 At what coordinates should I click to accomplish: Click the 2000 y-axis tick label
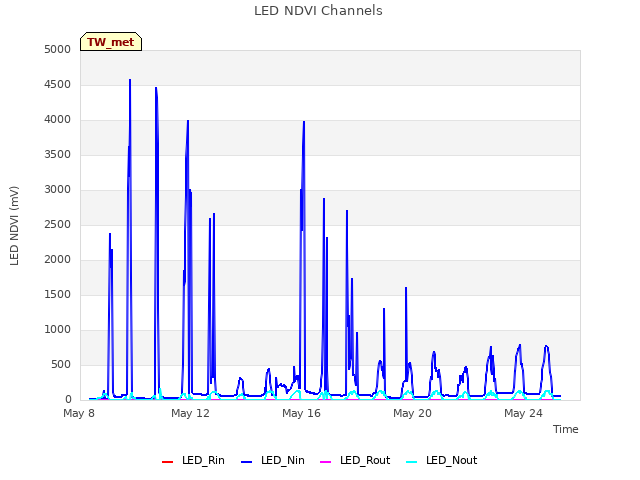58,260
